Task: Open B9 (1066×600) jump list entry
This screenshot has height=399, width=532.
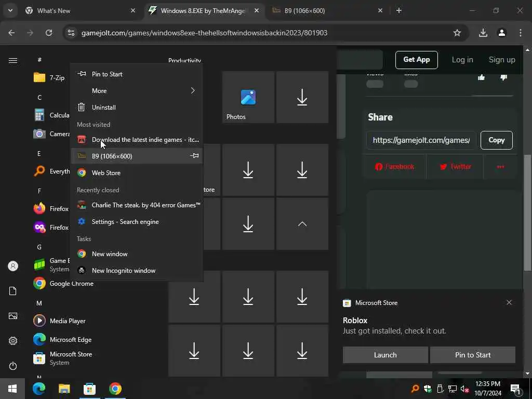Action: [137, 156]
